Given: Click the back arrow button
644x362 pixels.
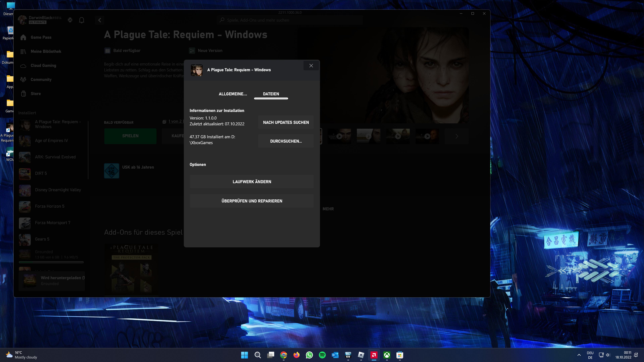Looking at the screenshot, I should (x=99, y=20).
